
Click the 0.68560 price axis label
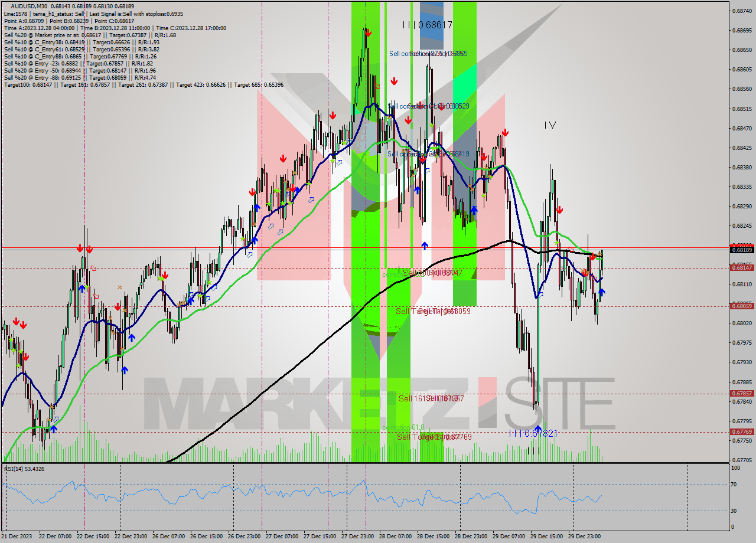[x=742, y=89]
